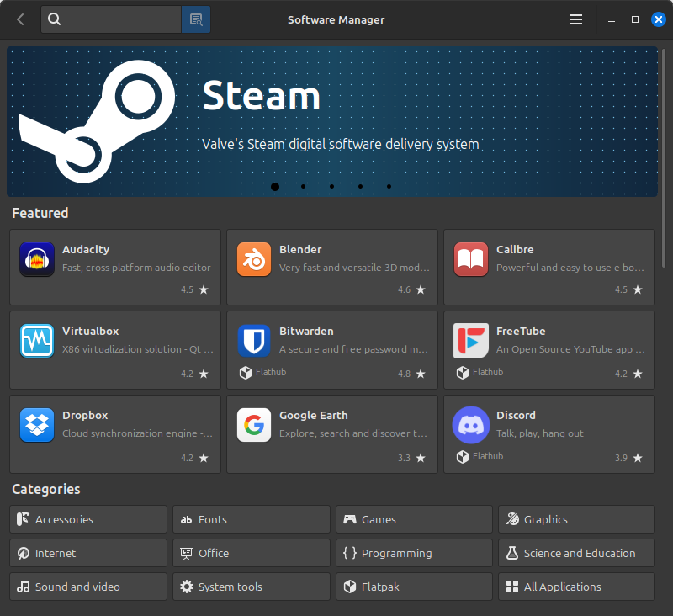Viewport: 673px width, 616px height.
Task: Open the Steam banner
Action: click(332, 121)
